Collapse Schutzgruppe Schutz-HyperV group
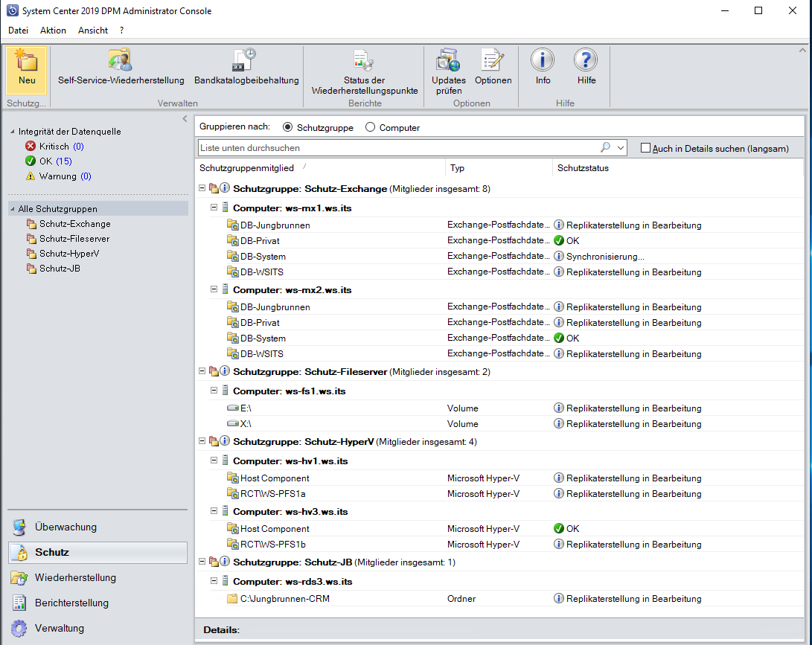This screenshot has width=812, height=645. tap(202, 441)
